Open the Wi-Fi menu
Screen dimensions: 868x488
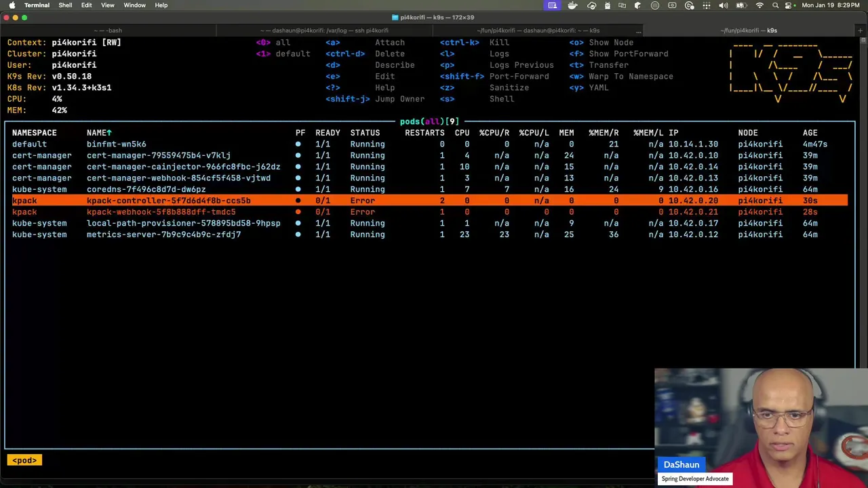click(759, 5)
